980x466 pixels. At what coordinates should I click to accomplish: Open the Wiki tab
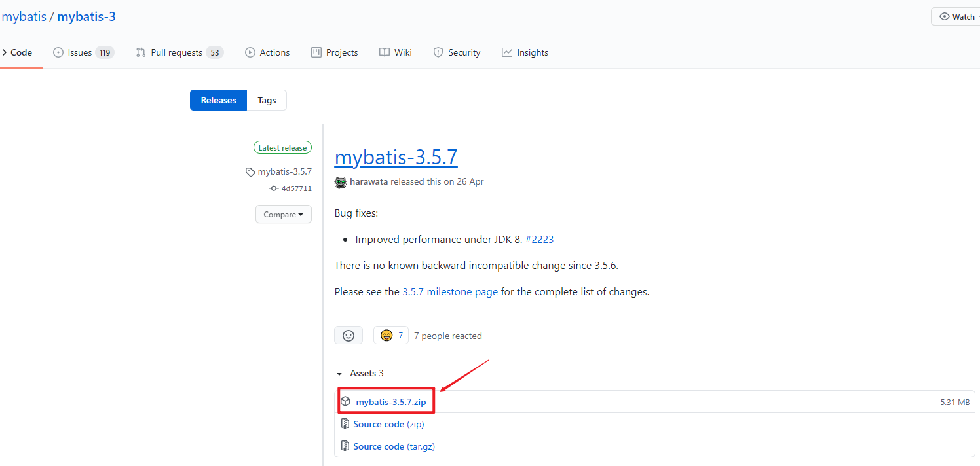click(x=396, y=52)
